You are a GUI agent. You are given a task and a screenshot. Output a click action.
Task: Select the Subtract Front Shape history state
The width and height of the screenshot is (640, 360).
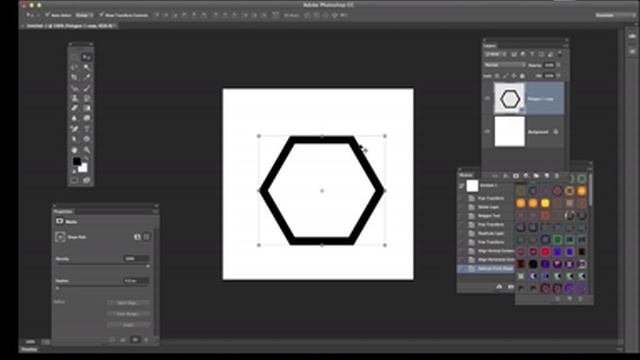point(486,269)
